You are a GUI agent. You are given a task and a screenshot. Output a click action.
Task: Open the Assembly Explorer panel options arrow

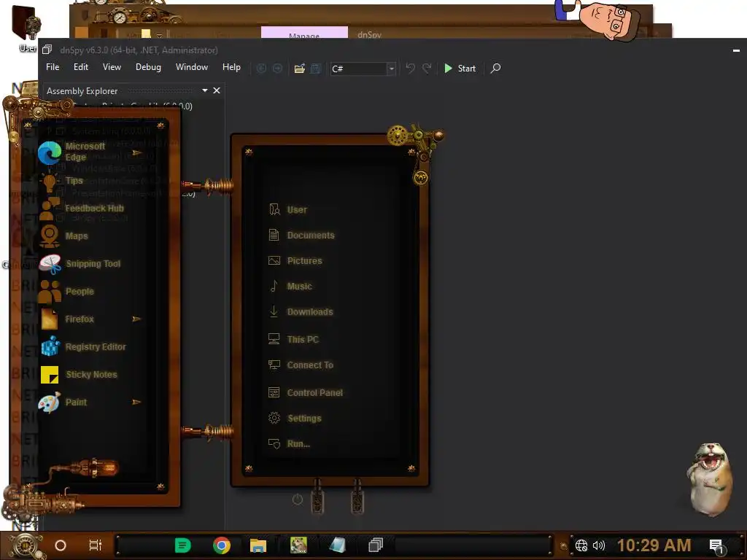tap(205, 90)
